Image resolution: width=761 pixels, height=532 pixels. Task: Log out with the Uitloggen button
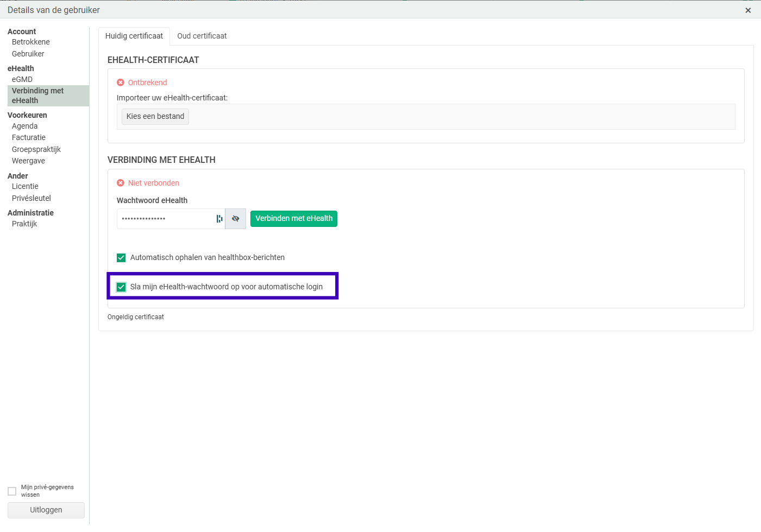click(x=46, y=510)
